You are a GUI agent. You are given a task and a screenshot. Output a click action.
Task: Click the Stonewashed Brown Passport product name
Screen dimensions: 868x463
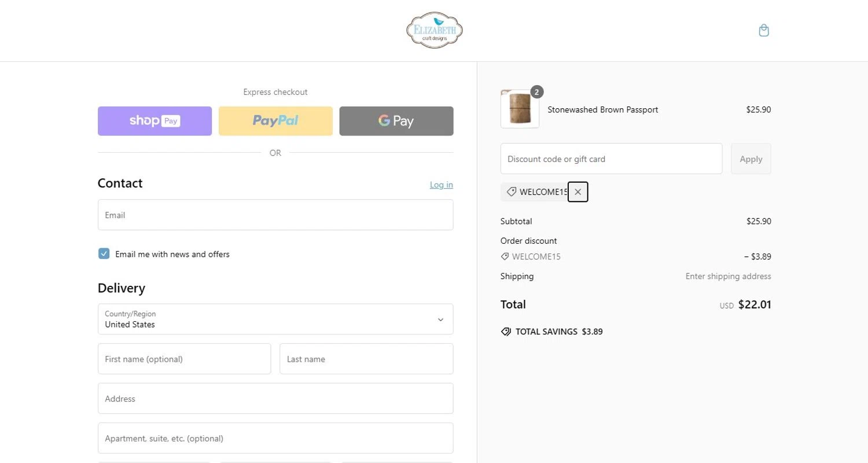tap(603, 109)
